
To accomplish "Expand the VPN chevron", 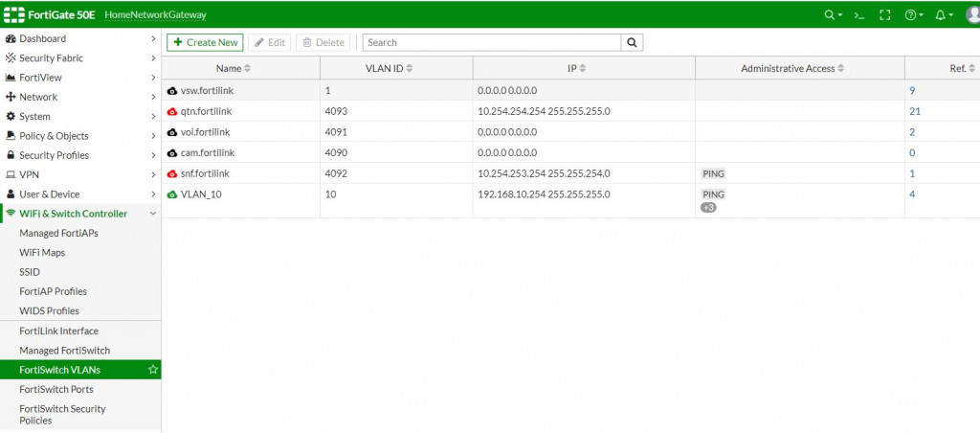I will (x=153, y=174).
